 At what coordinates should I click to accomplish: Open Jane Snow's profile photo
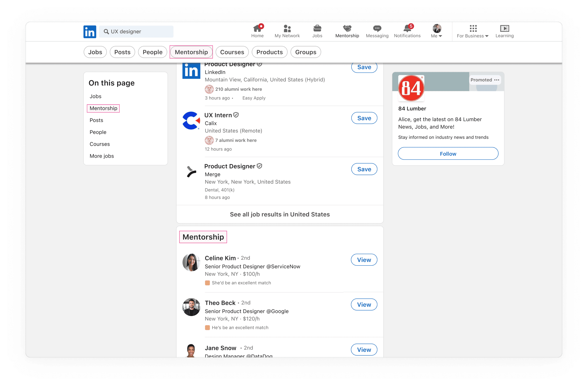[191, 351]
